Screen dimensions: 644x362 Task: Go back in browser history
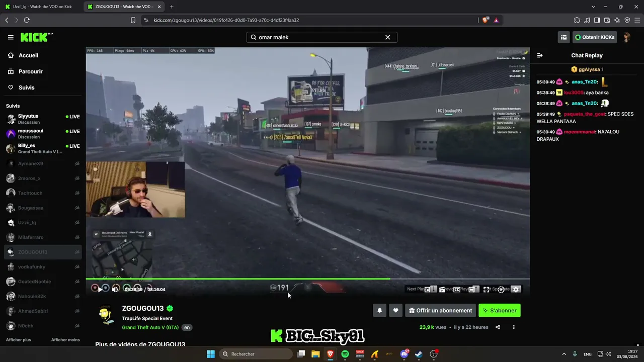coord(7,20)
